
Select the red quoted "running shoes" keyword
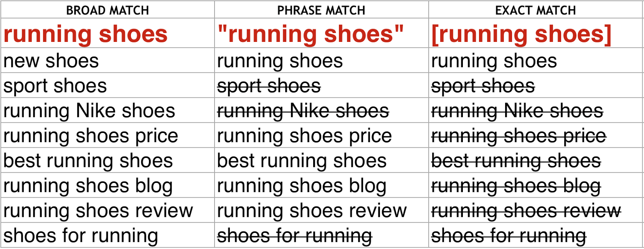pos(310,34)
